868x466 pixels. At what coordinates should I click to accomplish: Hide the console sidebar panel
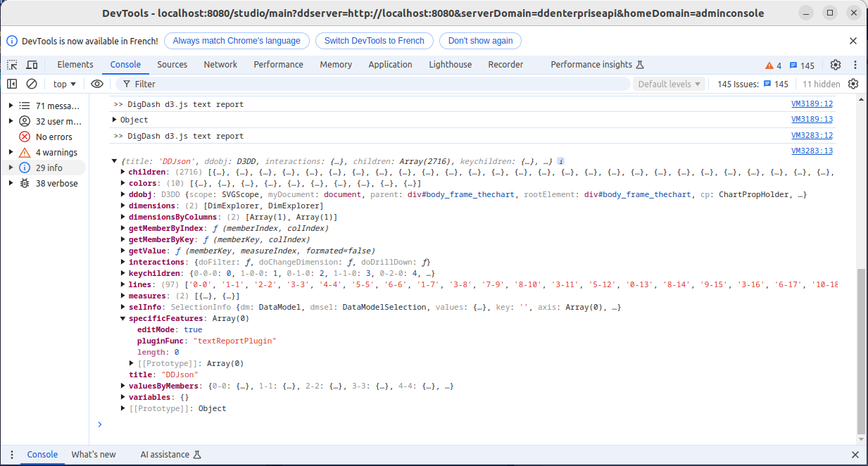(x=13, y=84)
